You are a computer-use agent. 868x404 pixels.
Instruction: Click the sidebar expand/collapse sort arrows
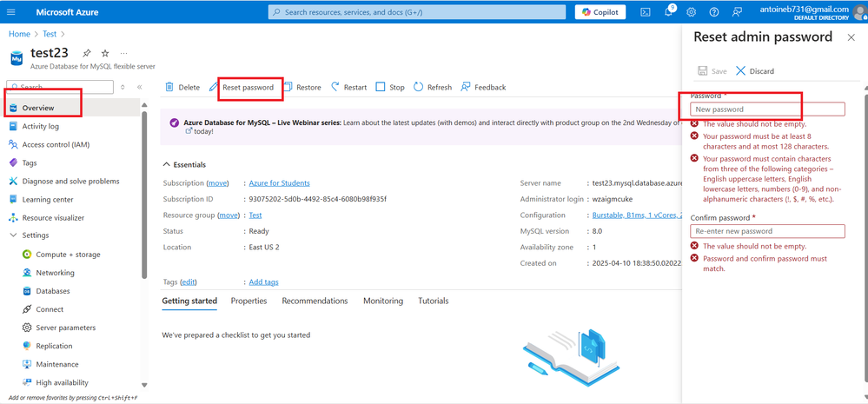pyautogui.click(x=123, y=88)
